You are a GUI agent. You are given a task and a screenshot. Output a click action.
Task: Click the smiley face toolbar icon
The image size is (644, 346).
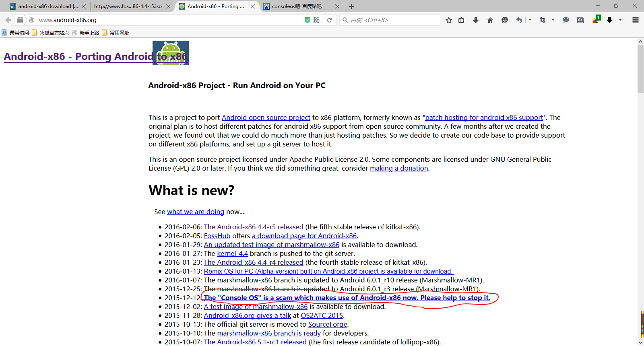coord(505,20)
